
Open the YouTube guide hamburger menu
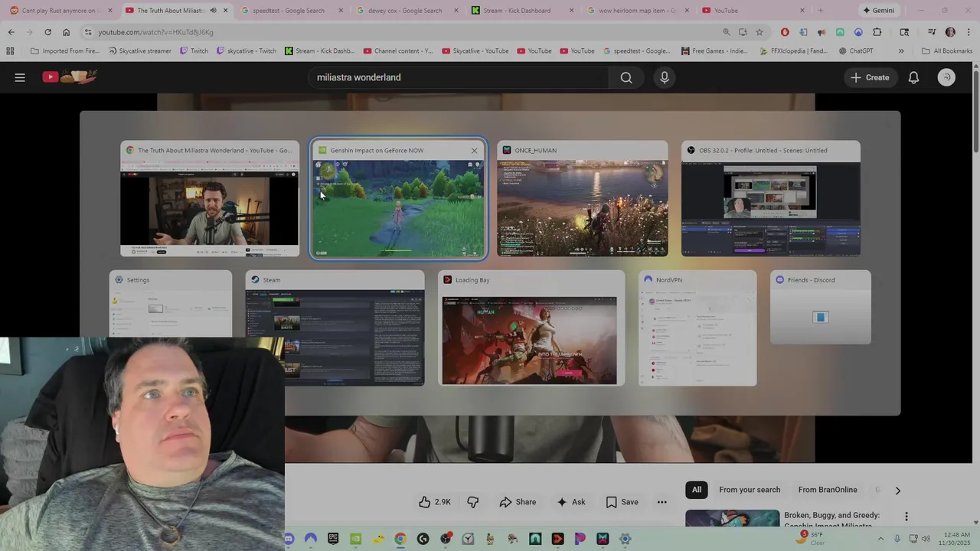pos(20,77)
